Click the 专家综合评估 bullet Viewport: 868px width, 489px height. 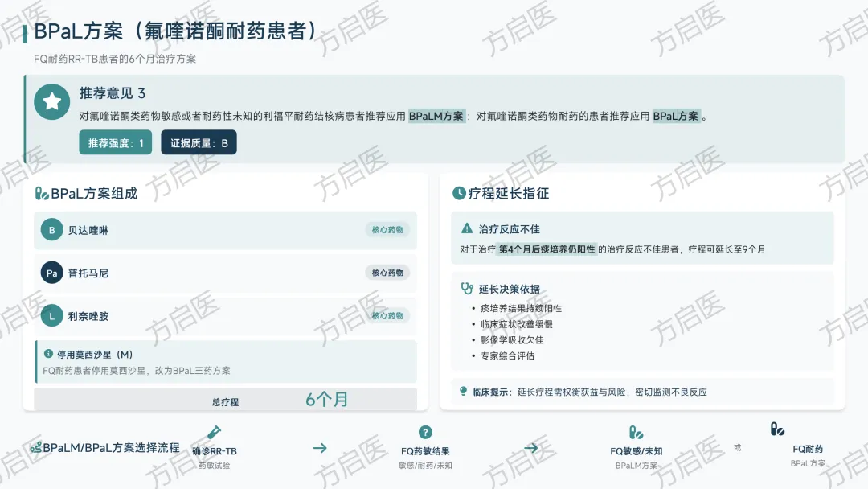coord(508,355)
